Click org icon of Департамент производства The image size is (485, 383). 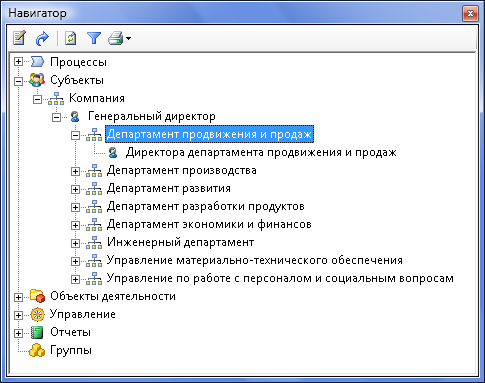94,170
